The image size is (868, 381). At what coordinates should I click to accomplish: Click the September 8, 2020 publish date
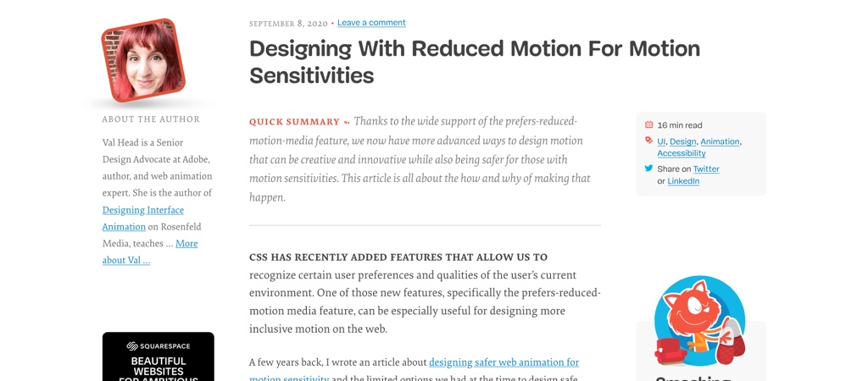coord(288,24)
